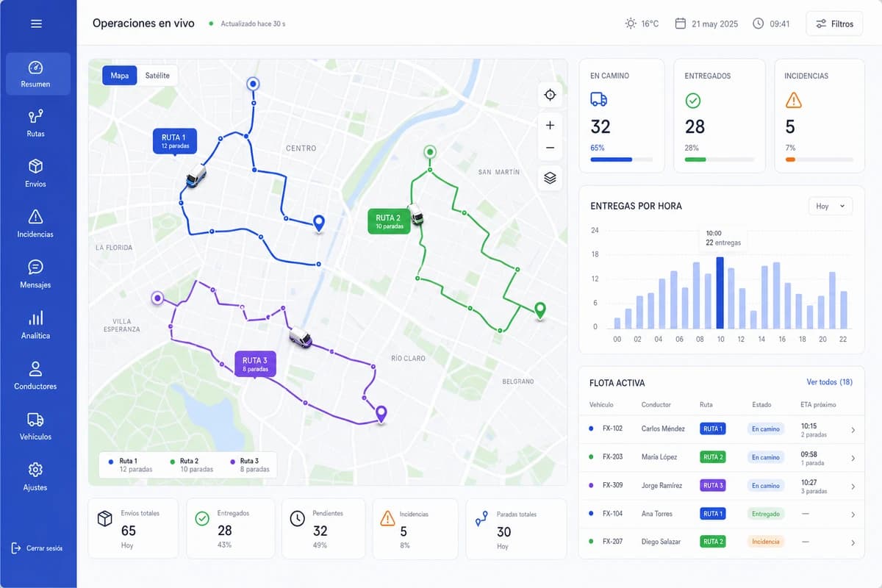Click the Pendientes clock icon
The height and width of the screenshot is (588, 882).
click(x=297, y=518)
